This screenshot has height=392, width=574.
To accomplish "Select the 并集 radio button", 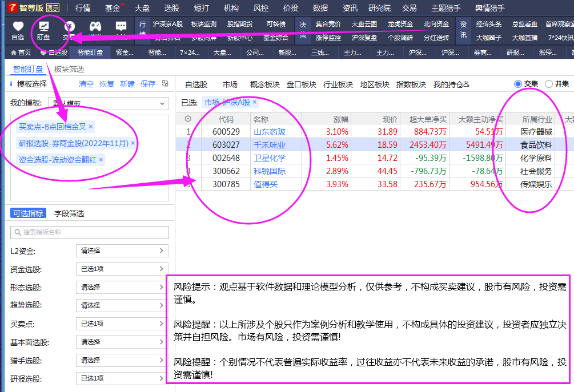I will 549,84.
